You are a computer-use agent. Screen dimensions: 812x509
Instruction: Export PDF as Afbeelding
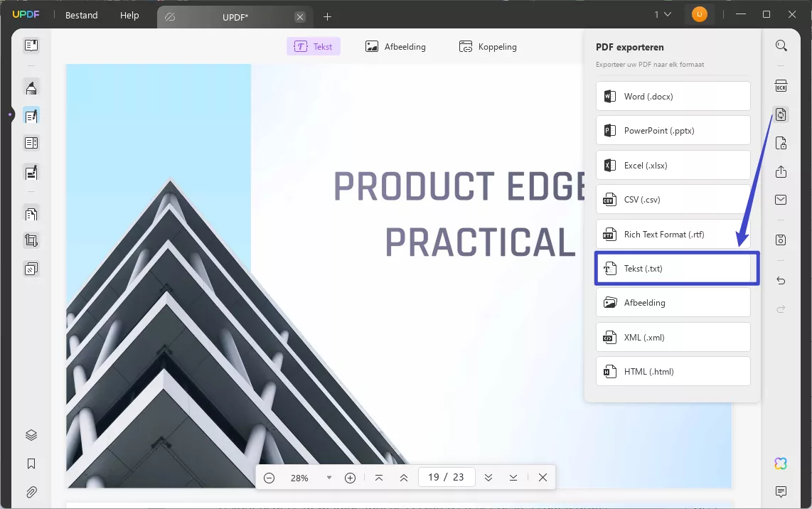click(x=673, y=302)
